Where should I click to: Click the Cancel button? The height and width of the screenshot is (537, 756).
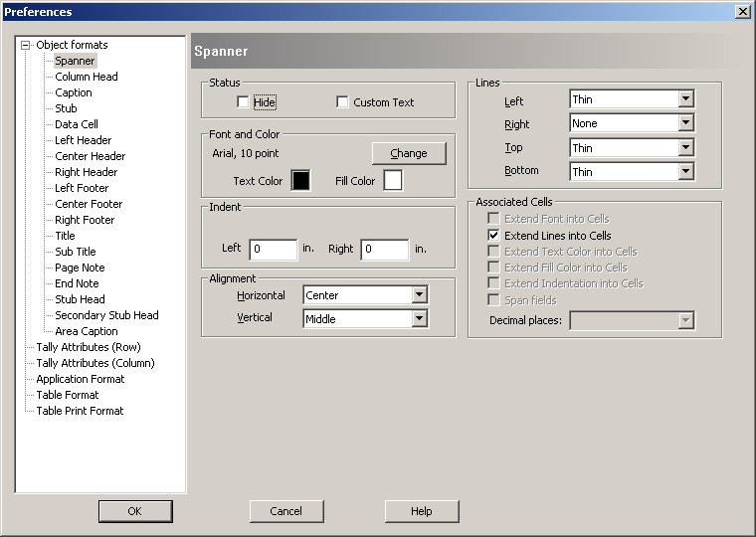[286, 511]
